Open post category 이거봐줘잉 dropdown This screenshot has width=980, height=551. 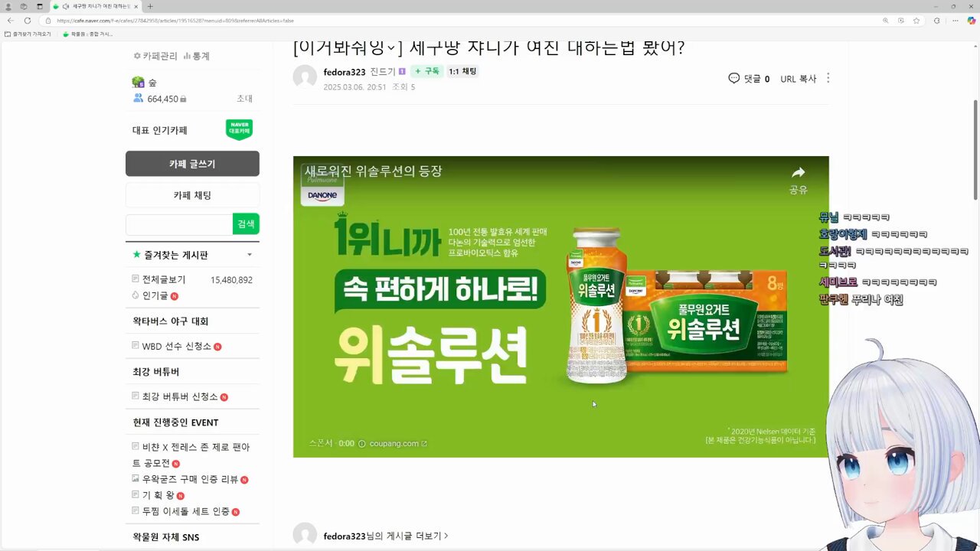pos(348,48)
